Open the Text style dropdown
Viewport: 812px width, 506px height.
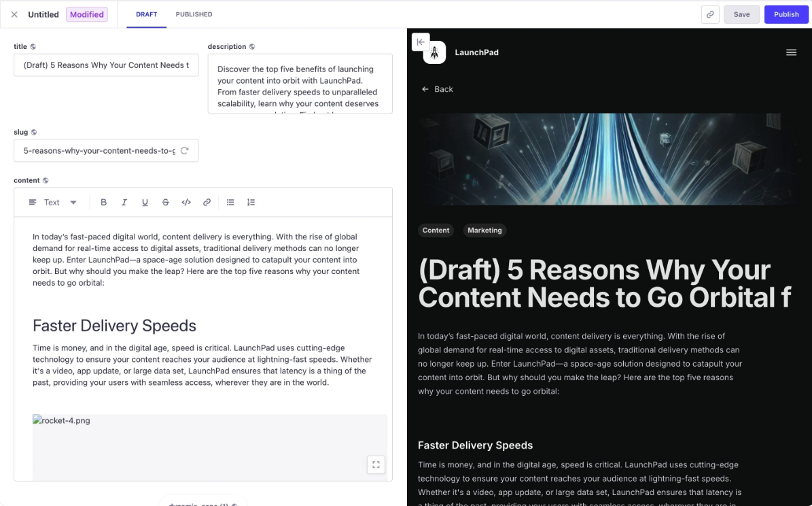(x=52, y=202)
